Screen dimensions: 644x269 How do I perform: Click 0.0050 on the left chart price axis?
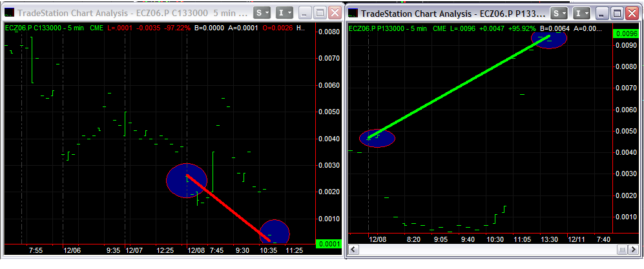tap(329, 112)
